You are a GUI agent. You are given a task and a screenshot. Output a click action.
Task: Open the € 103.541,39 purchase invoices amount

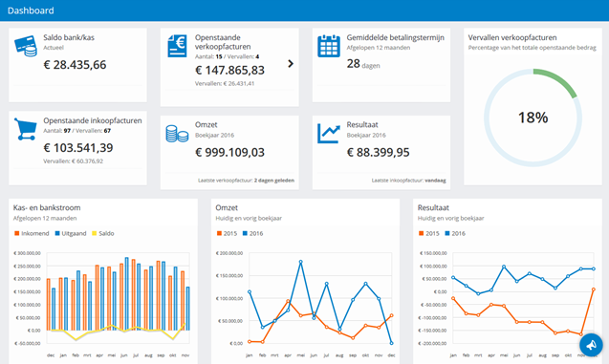pyautogui.click(x=78, y=148)
